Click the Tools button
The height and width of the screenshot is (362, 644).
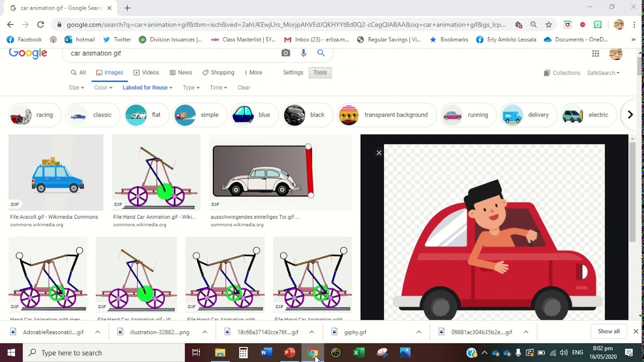pos(320,72)
